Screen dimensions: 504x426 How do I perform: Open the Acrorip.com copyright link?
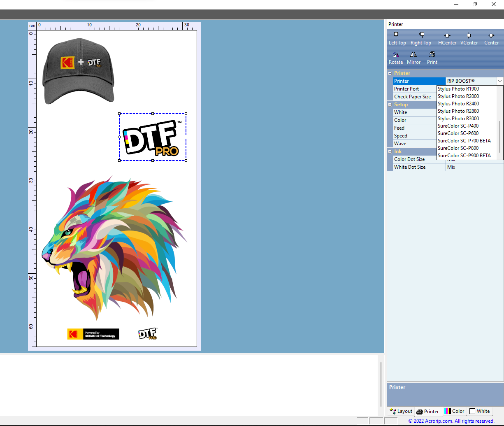pos(451,421)
